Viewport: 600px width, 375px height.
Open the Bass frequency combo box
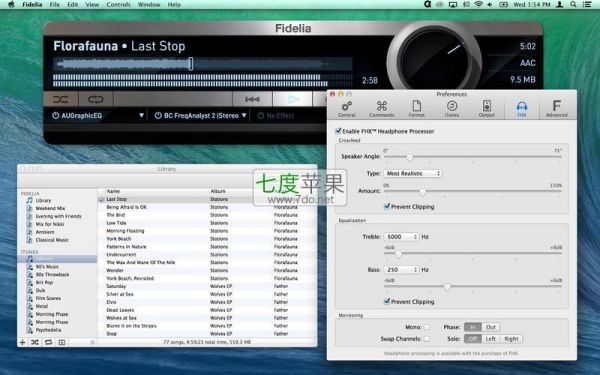[401, 270]
